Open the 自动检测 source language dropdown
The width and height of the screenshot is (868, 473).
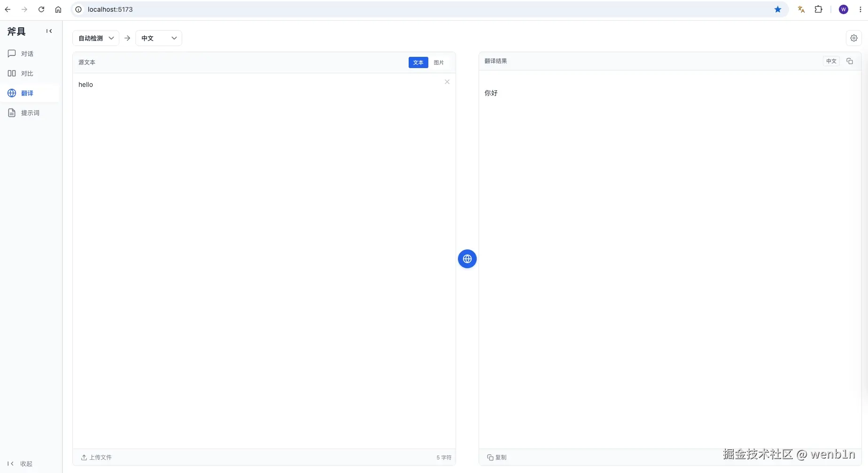coord(96,38)
